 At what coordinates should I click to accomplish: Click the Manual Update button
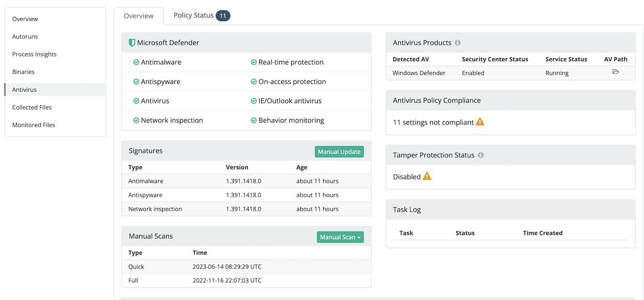pyautogui.click(x=339, y=152)
